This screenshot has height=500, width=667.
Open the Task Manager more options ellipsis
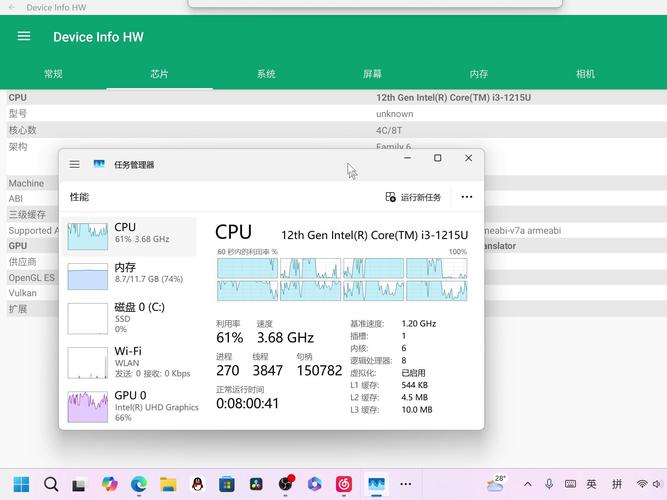click(x=467, y=197)
